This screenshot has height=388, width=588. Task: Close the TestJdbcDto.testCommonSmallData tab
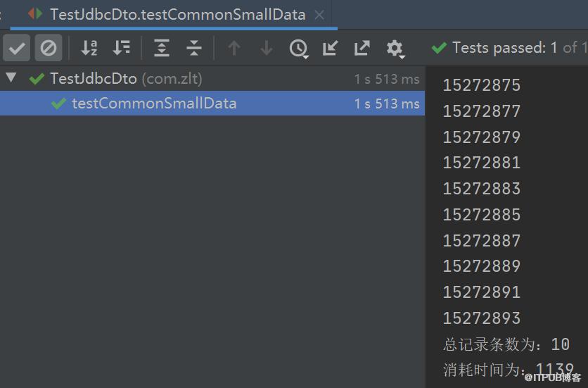(319, 15)
